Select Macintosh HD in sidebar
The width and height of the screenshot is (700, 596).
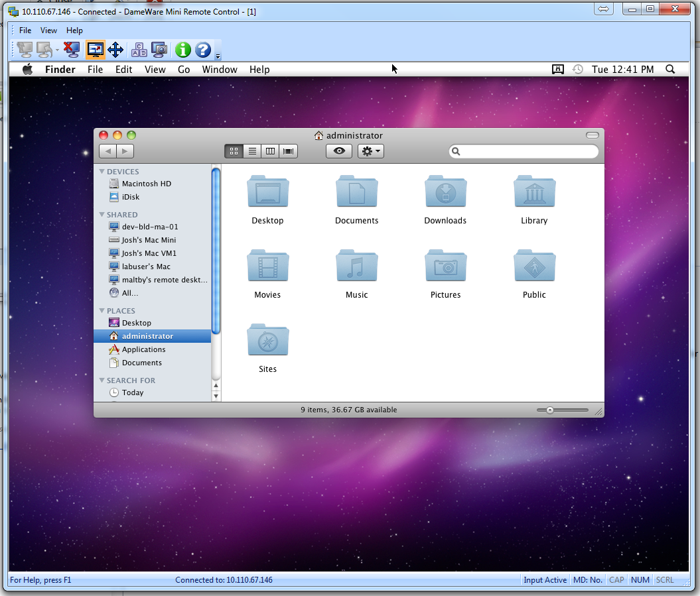152,184
